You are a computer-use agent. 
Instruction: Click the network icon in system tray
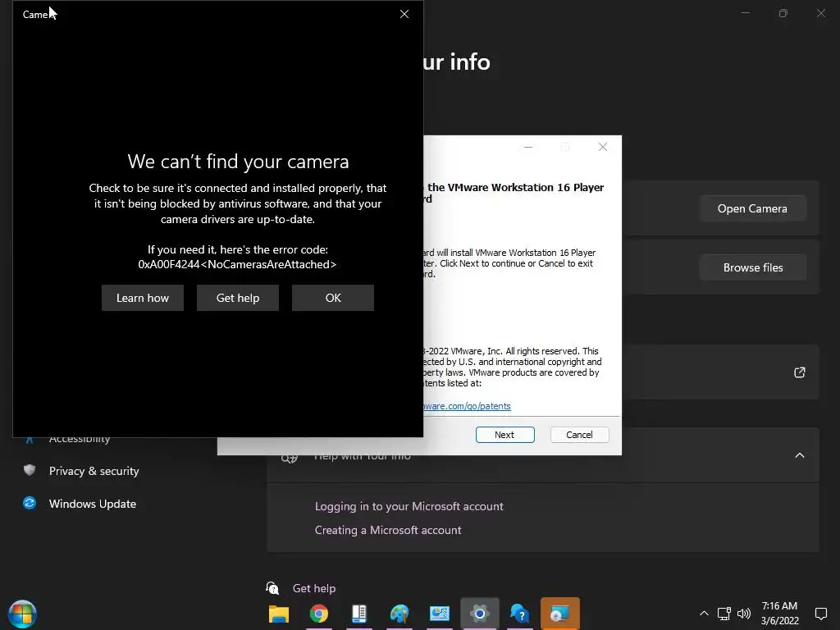pyautogui.click(x=724, y=614)
